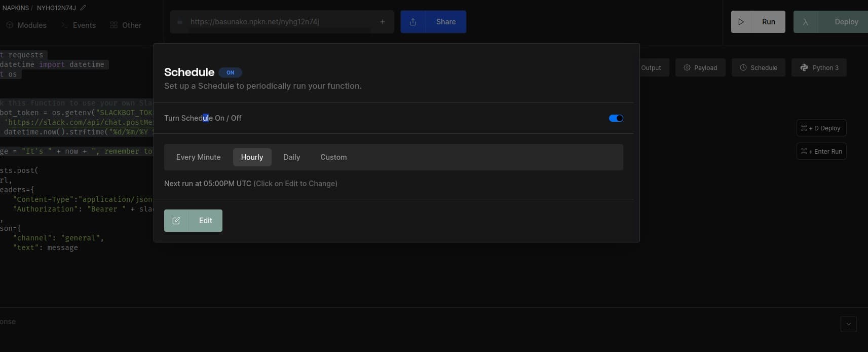Click the pencil icon beside NYHG12N74J
The width and height of the screenshot is (868, 352).
(83, 8)
